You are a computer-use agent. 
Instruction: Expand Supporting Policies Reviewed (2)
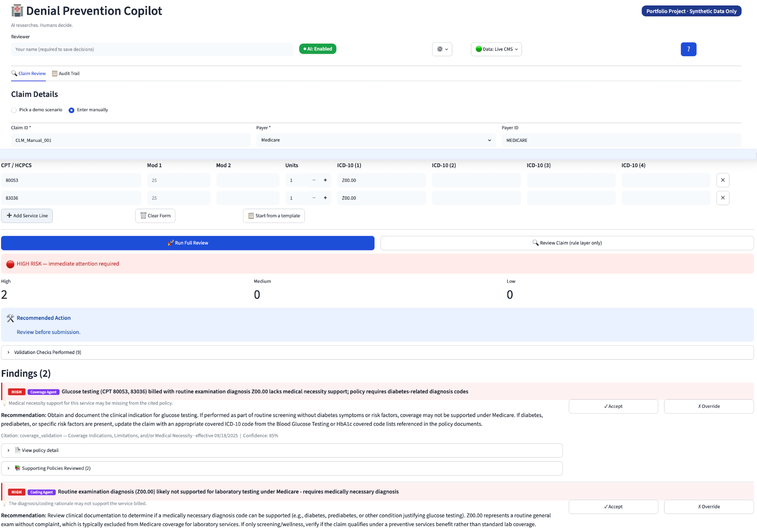[282, 468]
